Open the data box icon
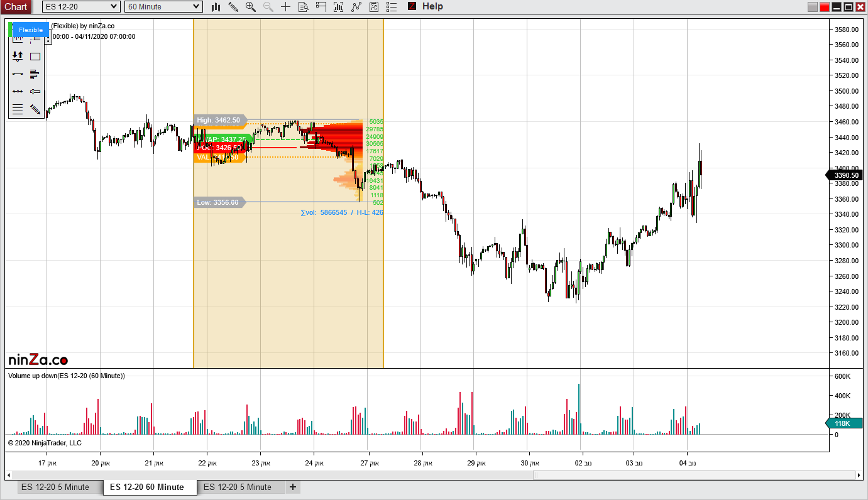The height and width of the screenshot is (500, 868). [304, 7]
